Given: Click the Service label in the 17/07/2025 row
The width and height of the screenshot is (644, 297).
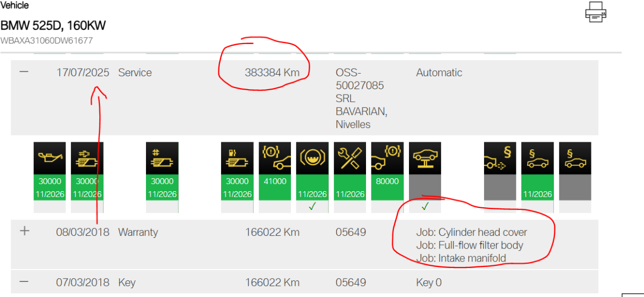Looking at the screenshot, I should click(x=135, y=73).
